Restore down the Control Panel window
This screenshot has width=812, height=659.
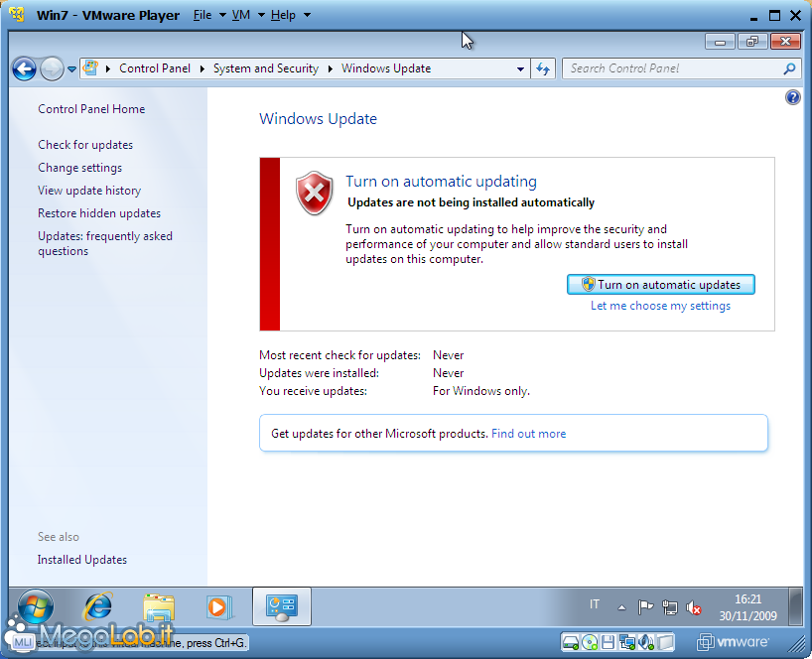pyautogui.click(x=752, y=42)
